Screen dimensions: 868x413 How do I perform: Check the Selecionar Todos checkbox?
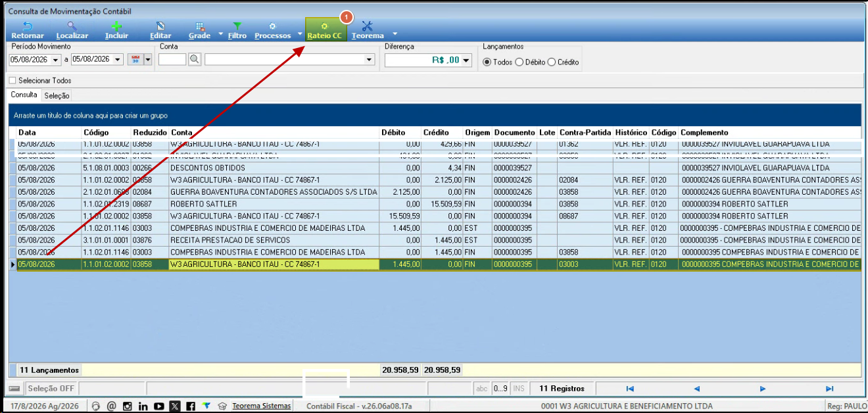tap(12, 81)
